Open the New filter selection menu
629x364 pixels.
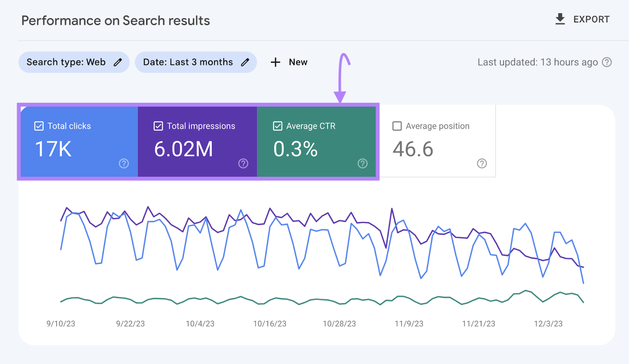coord(289,62)
